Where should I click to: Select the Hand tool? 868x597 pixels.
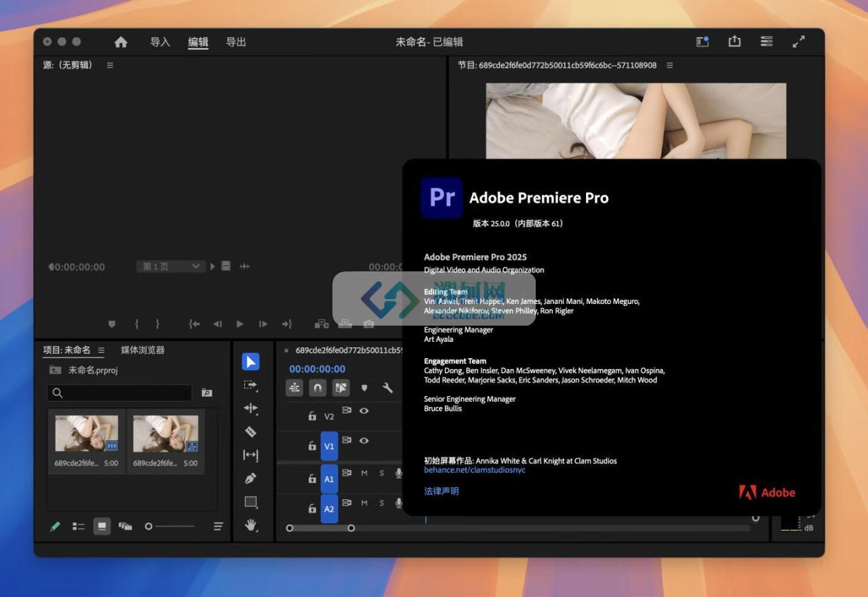coord(250,525)
